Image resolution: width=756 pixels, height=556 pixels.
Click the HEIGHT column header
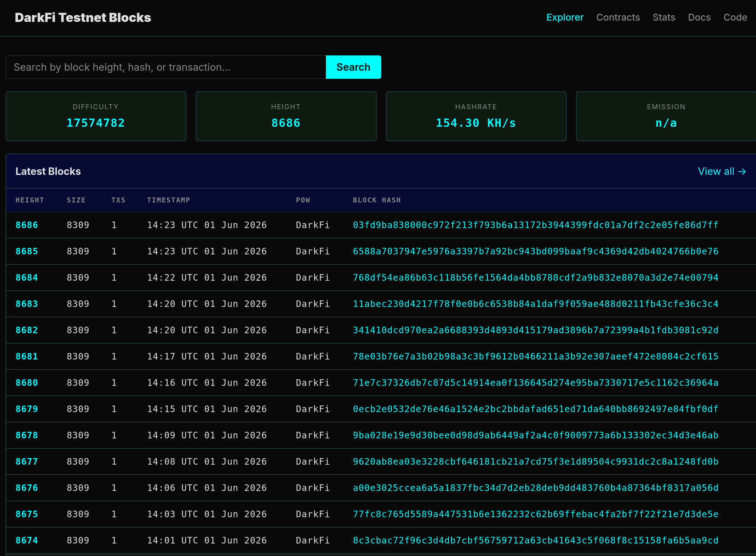[30, 200]
